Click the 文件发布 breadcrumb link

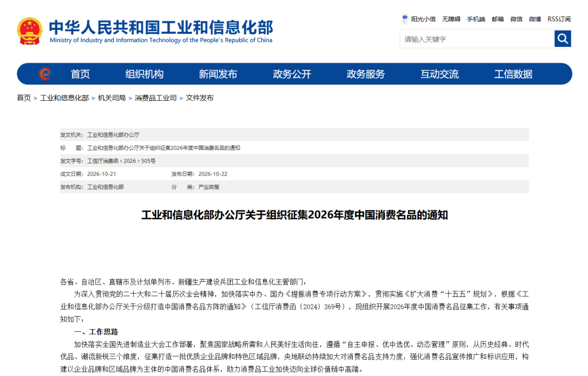coord(199,98)
